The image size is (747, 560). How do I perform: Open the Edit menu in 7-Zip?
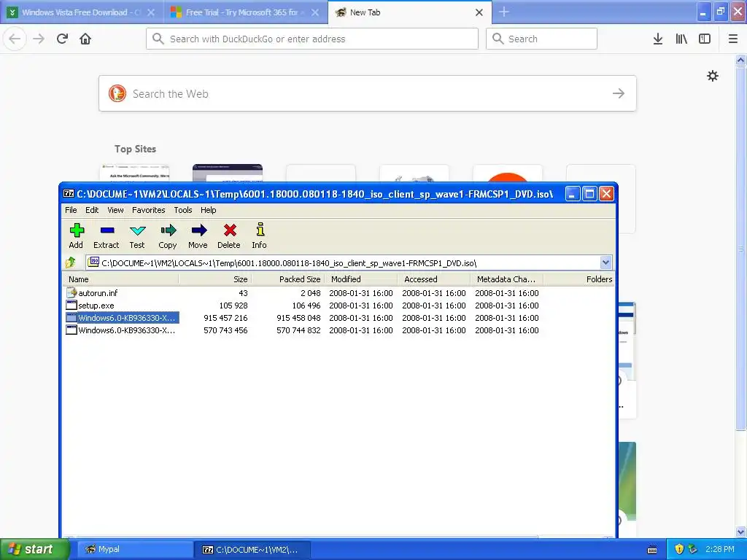(92, 210)
